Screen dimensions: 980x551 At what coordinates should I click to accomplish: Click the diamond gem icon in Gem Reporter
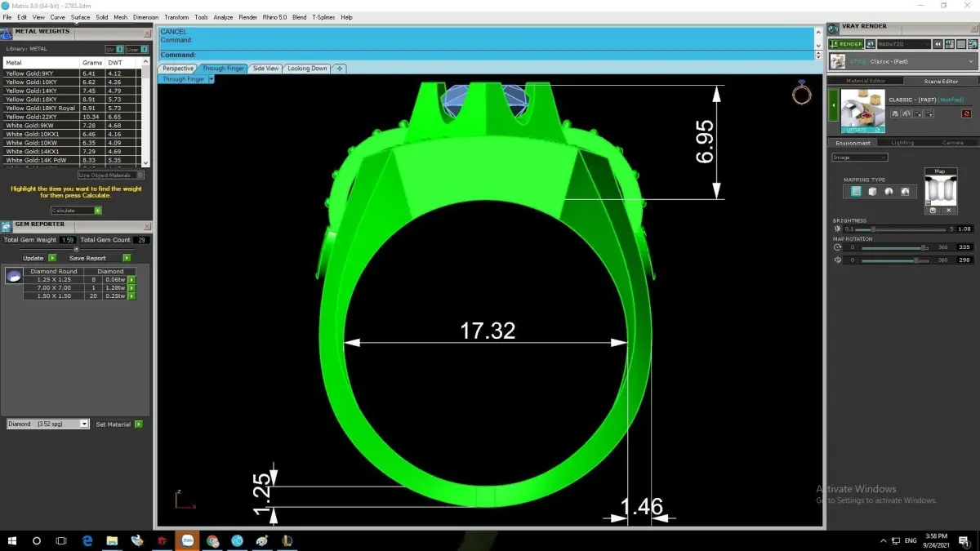(x=13, y=276)
